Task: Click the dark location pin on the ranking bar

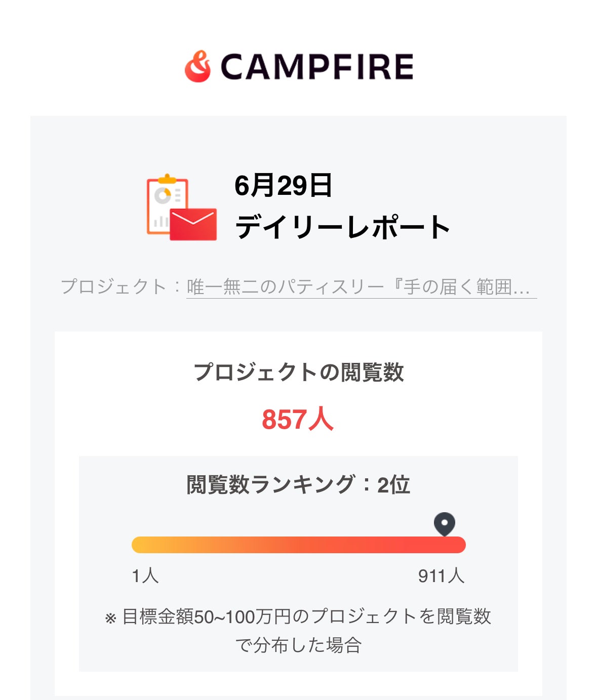Action: [445, 523]
